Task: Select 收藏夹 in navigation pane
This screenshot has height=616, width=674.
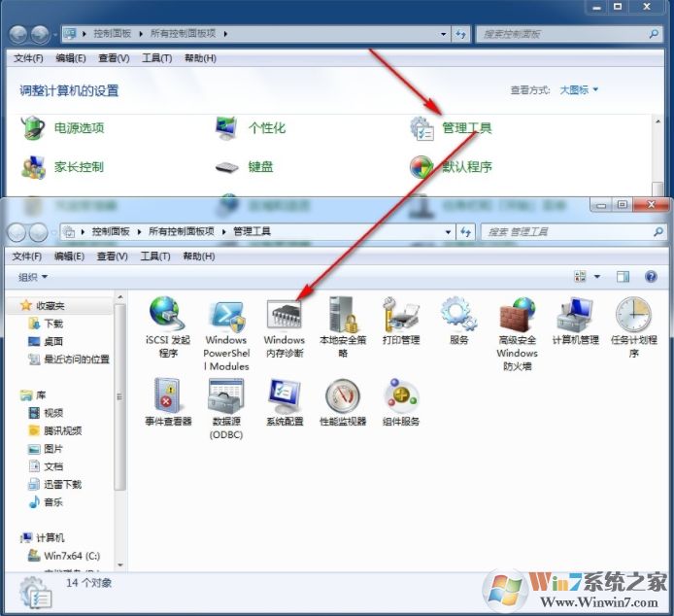Action: tap(51, 306)
